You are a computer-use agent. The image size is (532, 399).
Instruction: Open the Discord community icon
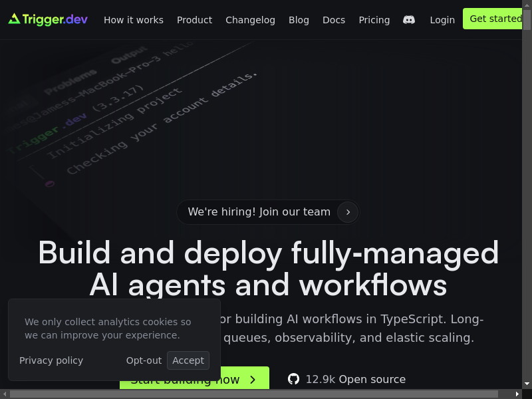point(409,20)
